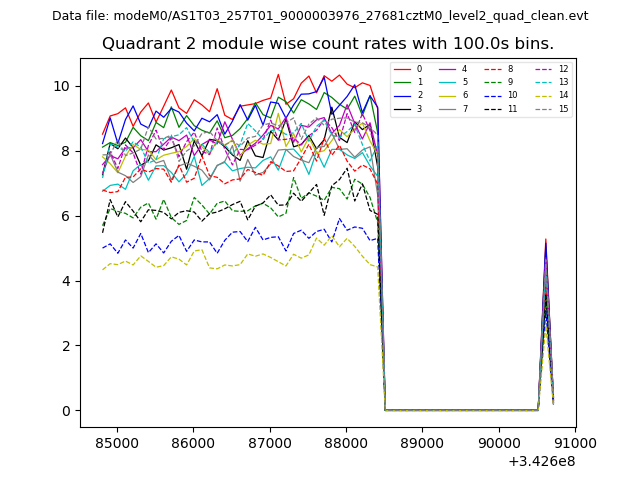640x480 pixels.
Task: Select the blue solid legend entry for module 2
Action: pyautogui.click(x=402, y=95)
